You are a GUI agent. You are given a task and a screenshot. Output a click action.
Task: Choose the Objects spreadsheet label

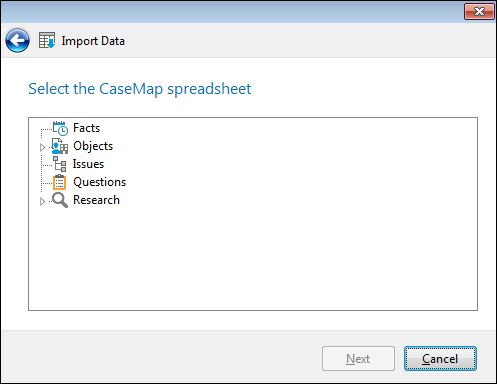tap(93, 146)
